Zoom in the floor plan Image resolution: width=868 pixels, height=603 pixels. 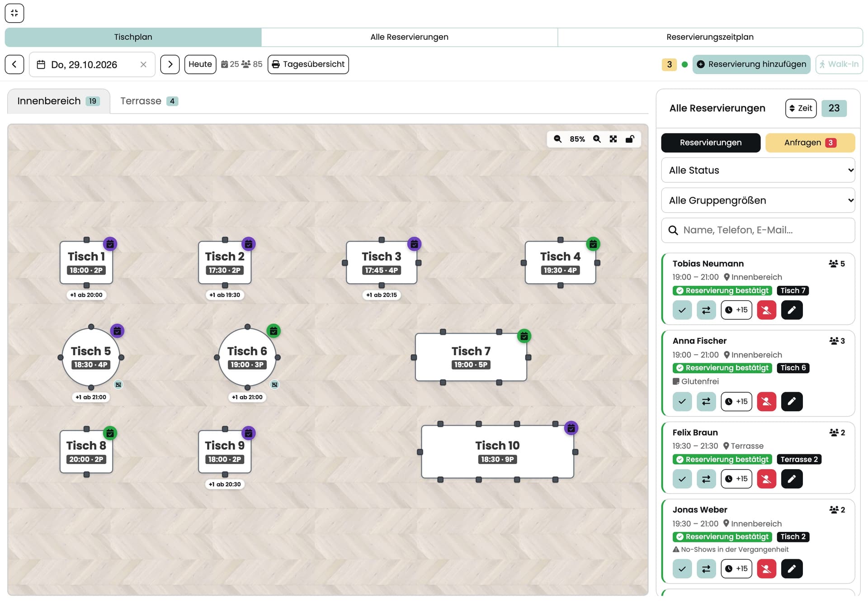pyautogui.click(x=597, y=139)
